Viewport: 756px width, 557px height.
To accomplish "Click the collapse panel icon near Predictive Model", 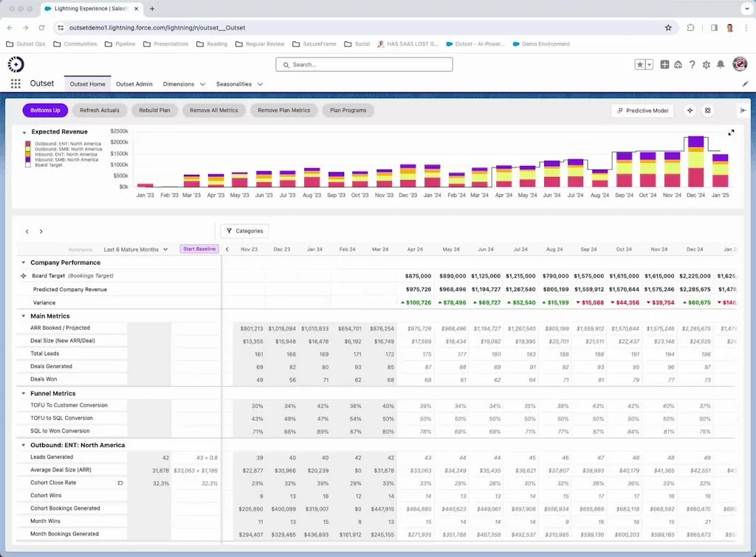I will pos(744,111).
